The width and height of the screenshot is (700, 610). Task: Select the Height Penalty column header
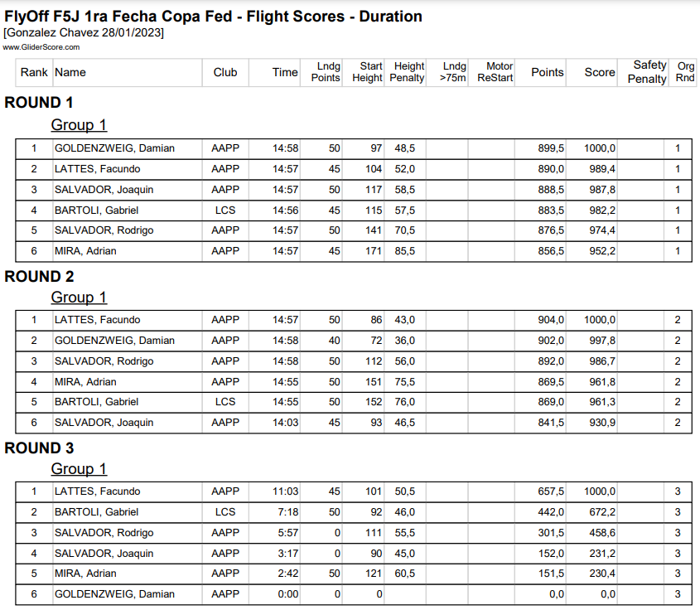click(x=407, y=72)
